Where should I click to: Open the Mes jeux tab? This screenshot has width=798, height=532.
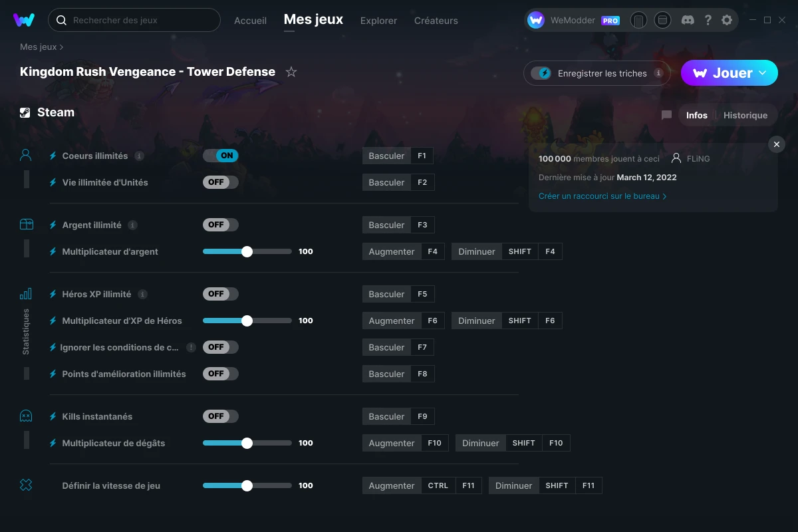(313, 20)
